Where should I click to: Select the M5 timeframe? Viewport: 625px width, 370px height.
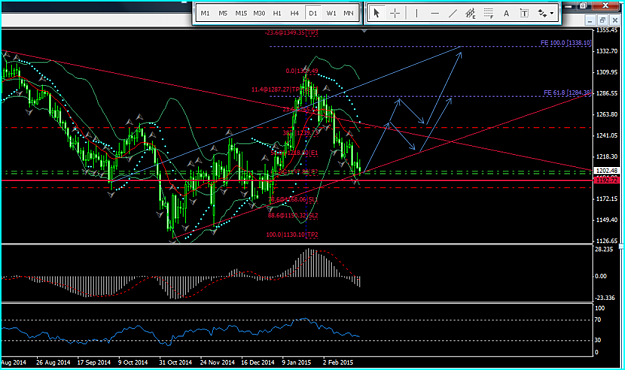223,13
